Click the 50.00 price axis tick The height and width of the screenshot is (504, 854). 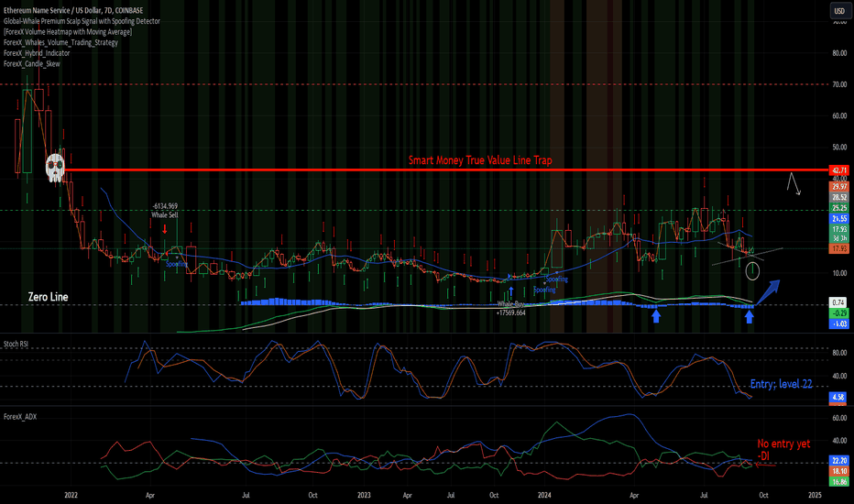point(839,148)
